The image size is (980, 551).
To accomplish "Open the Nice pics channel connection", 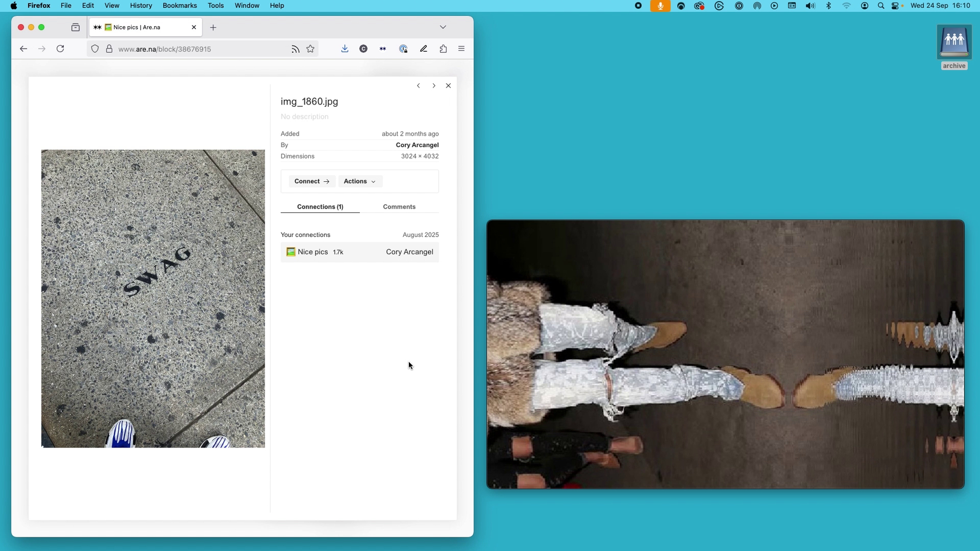I will (x=313, y=252).
